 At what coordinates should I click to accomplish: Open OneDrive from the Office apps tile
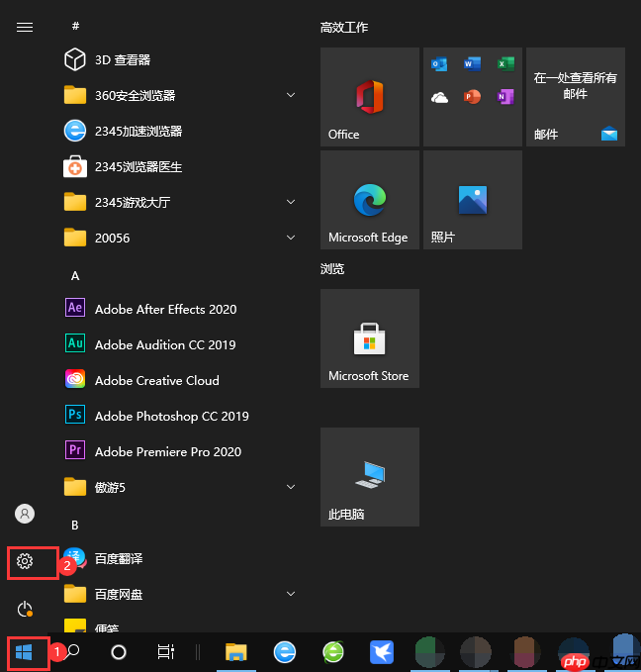click(x=439, y=97)
